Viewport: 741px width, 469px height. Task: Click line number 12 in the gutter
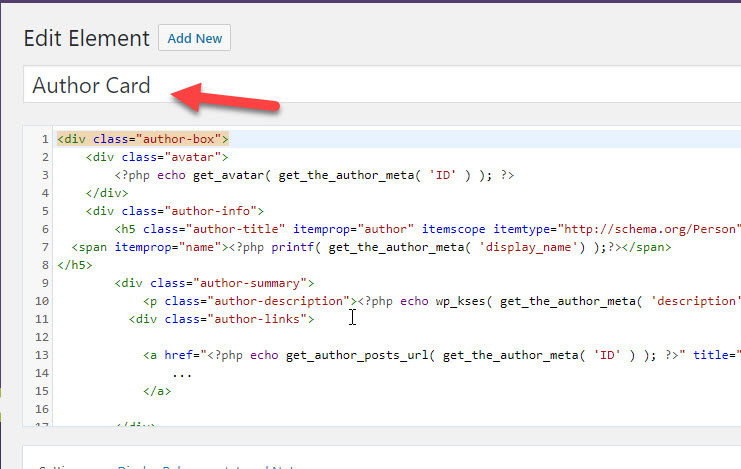click(x=42, y=337)
